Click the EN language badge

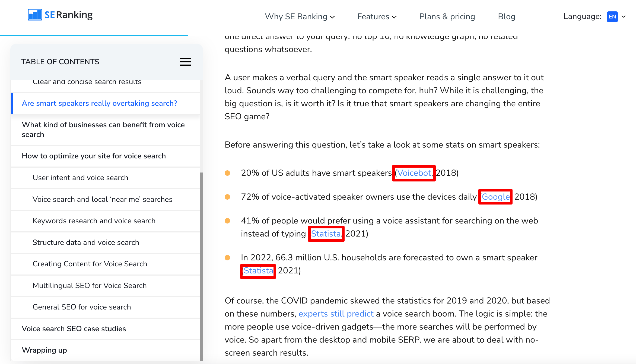[x=612, y=17]
